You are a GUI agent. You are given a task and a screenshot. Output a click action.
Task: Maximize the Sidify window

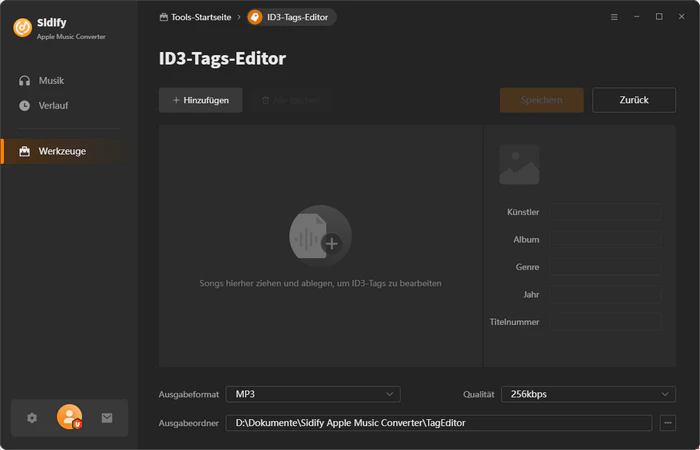coord(659,17)
